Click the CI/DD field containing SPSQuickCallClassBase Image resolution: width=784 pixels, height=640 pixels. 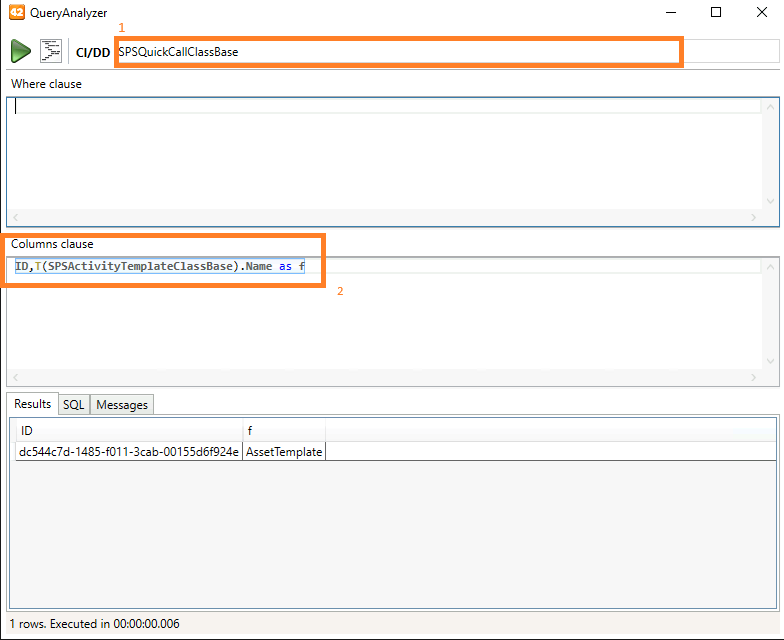pyautogui.click(x=398, y=51)
